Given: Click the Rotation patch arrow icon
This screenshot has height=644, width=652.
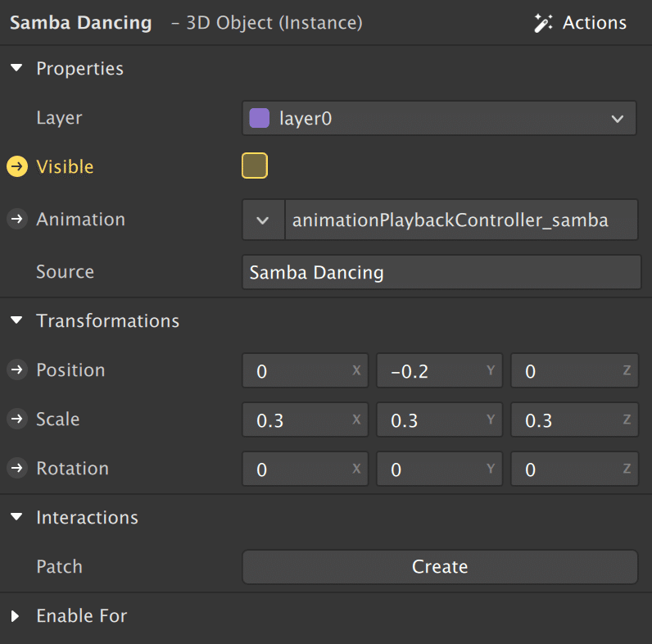Looking at the screenshot, I should click(16, 469).
